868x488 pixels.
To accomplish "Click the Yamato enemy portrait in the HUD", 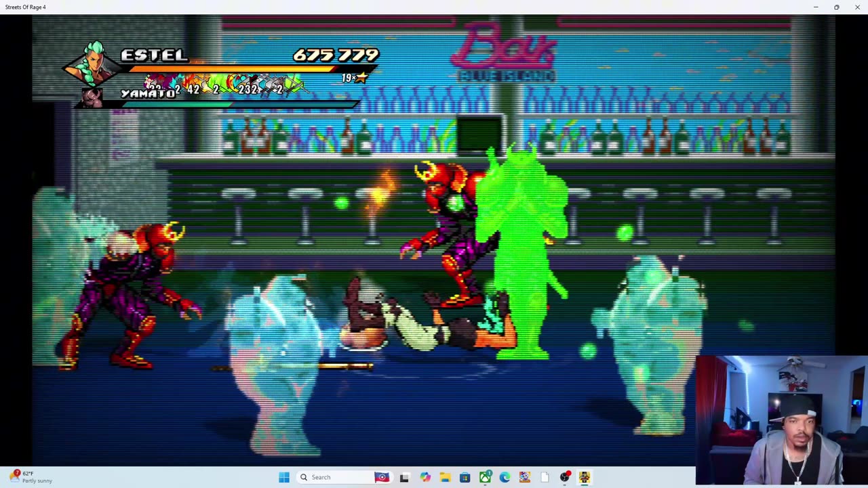I will 91,98.
